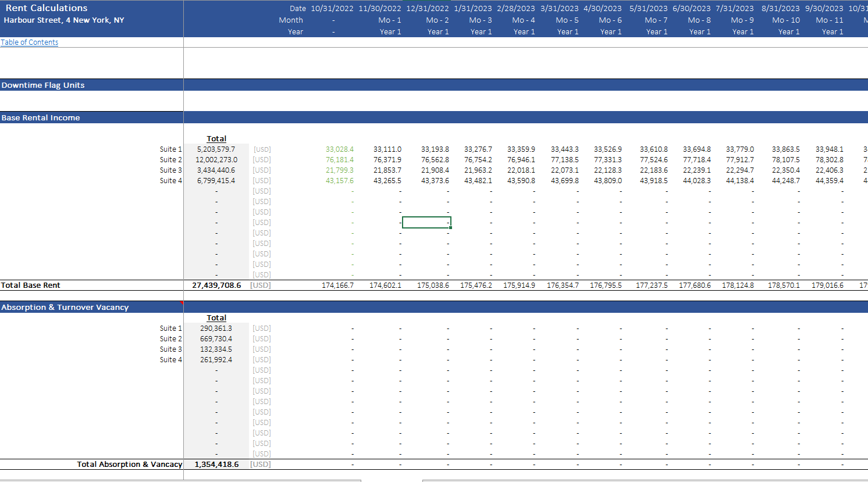Open the Table of Contents link
The height and width of the screenshot is (482, 868).
coord(30,42)
